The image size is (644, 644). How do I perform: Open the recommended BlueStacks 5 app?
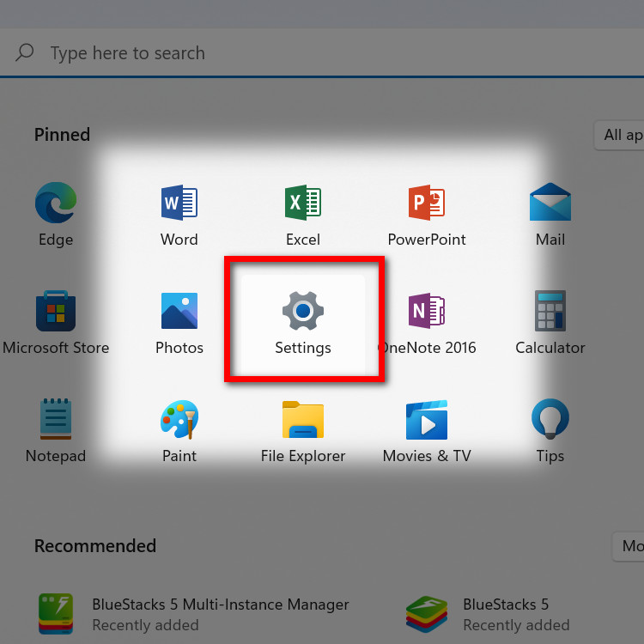488,614
